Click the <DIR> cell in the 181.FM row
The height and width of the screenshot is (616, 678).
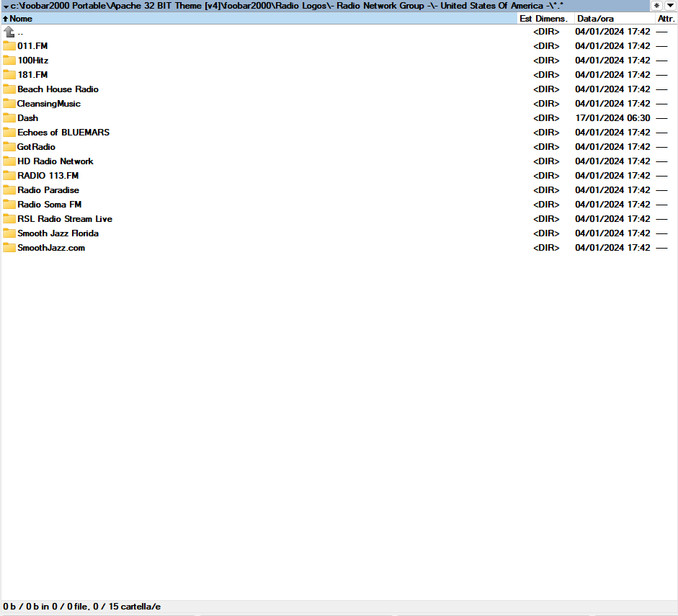546,75
